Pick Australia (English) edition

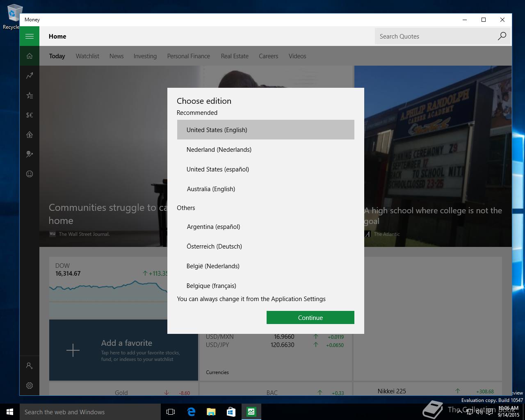click(266, 189)
